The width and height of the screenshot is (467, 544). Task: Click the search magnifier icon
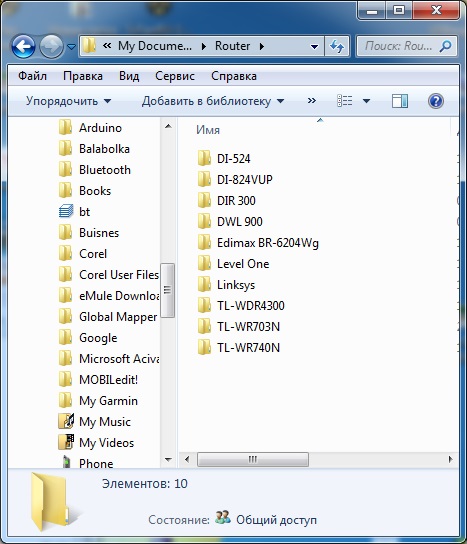point(445,46)
